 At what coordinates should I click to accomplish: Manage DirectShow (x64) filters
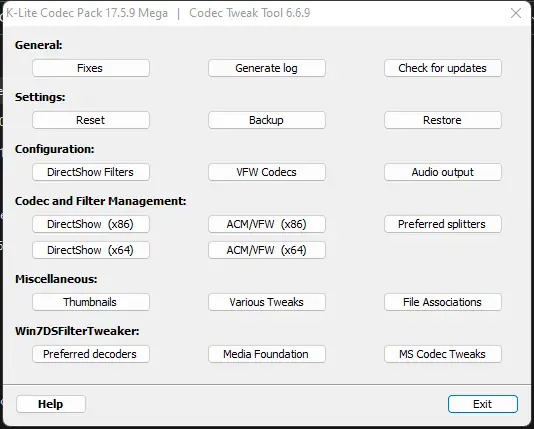point(91,250)
